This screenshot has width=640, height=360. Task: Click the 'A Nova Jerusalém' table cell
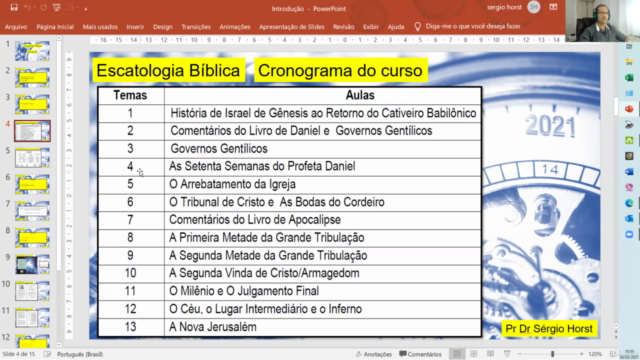coord(323,327)
